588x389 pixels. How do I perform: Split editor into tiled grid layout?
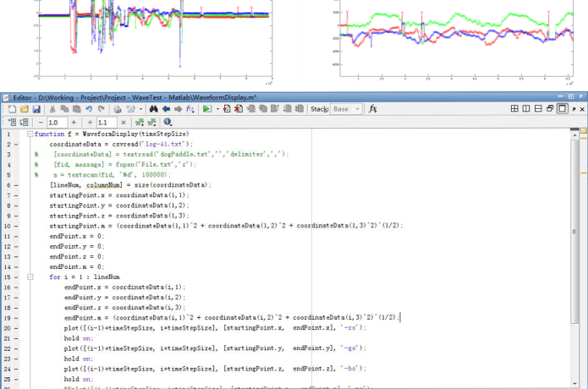513,109
